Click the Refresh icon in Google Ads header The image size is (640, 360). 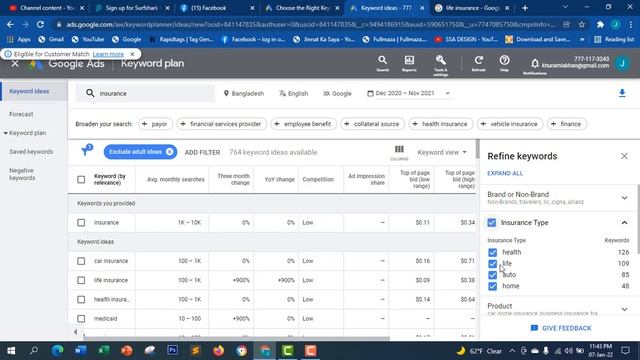click(478, 60)
